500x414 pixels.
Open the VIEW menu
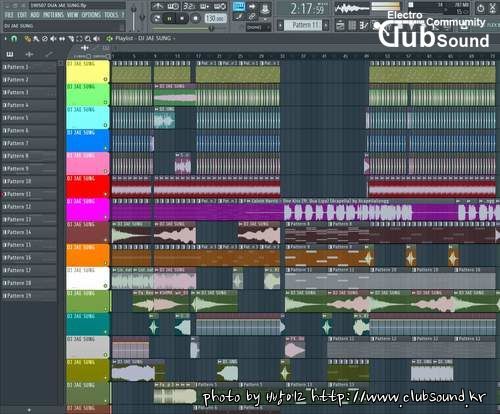73,15
